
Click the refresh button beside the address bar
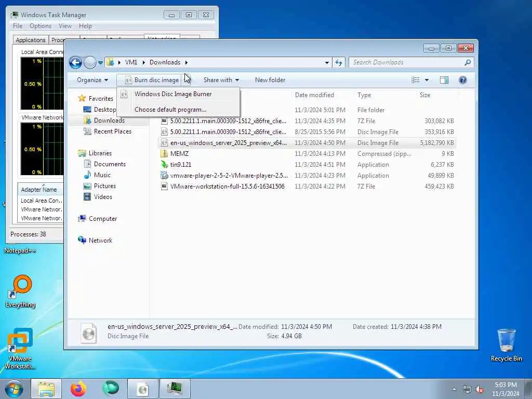pyautogui.click(x=339, y=62)
